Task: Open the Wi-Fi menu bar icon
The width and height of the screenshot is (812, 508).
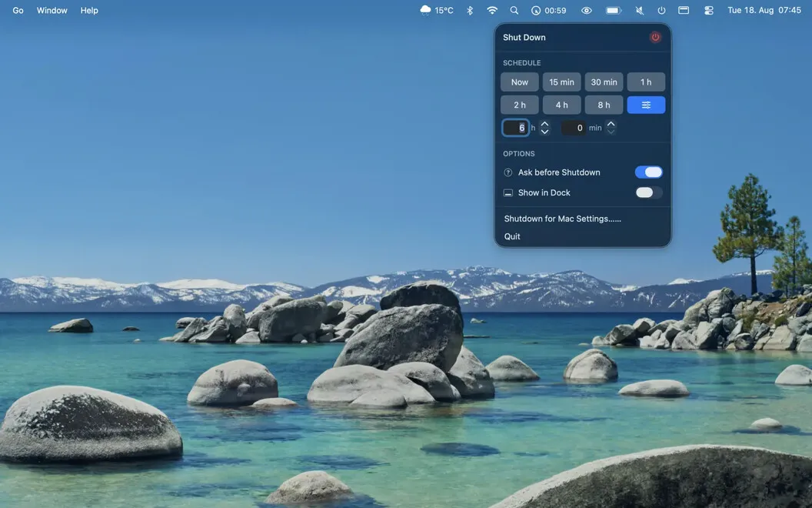Action: (x=492, y=10)
